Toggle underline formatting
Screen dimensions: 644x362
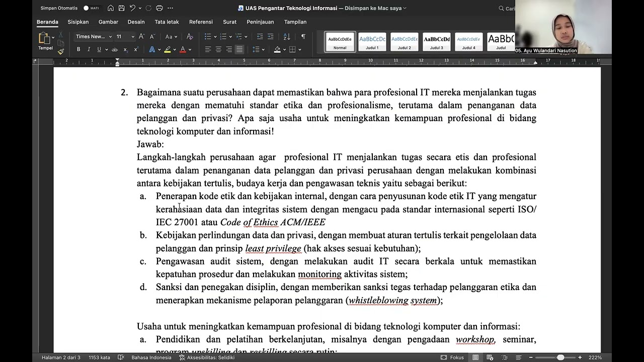coord(99,49)
